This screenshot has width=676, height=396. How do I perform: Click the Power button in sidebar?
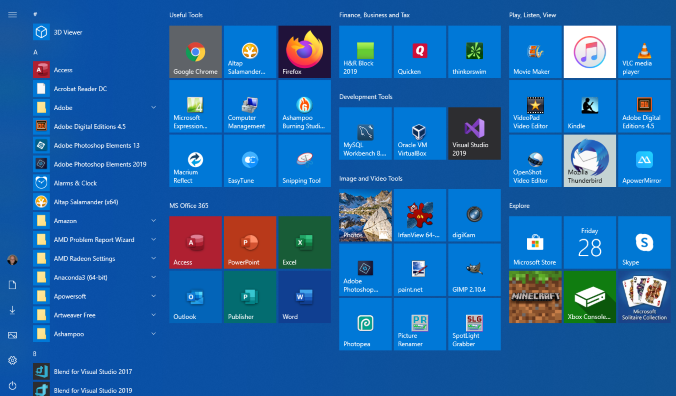click(13, 386)
